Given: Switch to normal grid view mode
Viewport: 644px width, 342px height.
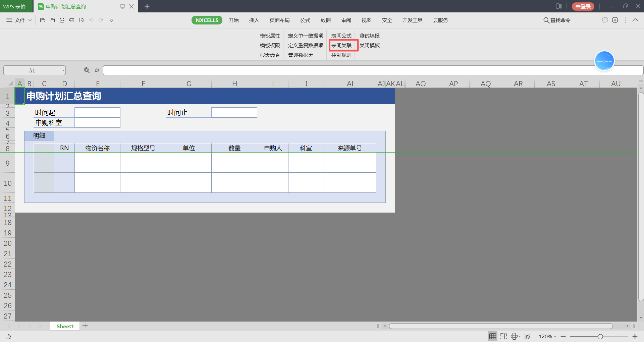Looking at the screenshot, I should coord(492,336).
